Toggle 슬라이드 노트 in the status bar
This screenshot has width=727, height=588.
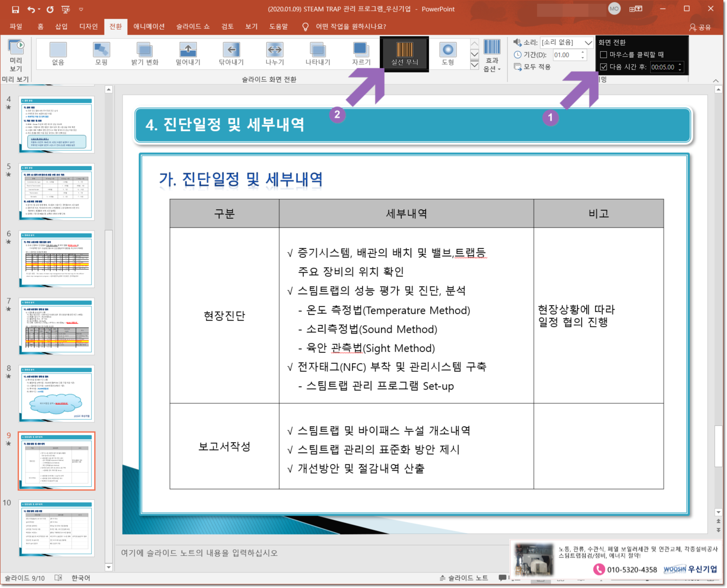coord(464,578)
